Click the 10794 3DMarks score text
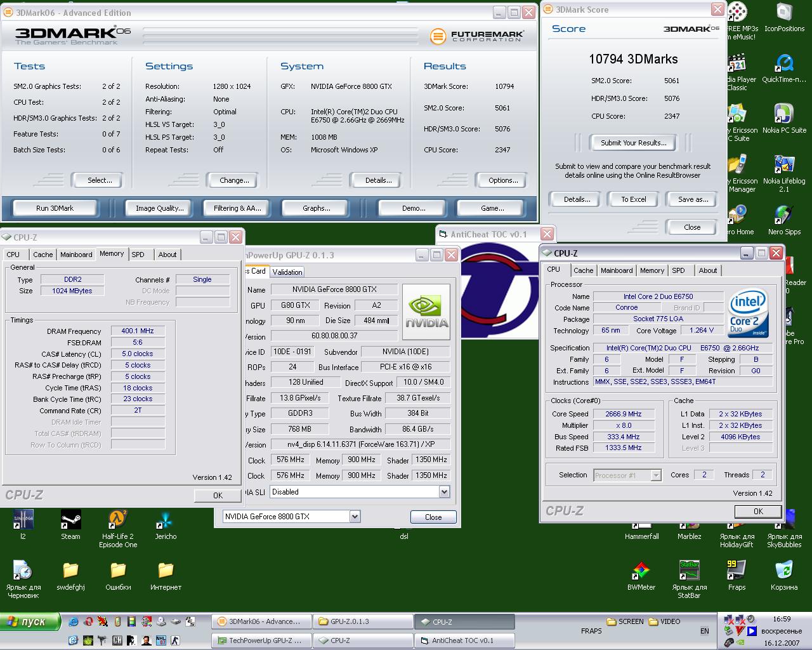Image resolution: width=812 pixels, height=650 pixels. (x=633, y=59)
